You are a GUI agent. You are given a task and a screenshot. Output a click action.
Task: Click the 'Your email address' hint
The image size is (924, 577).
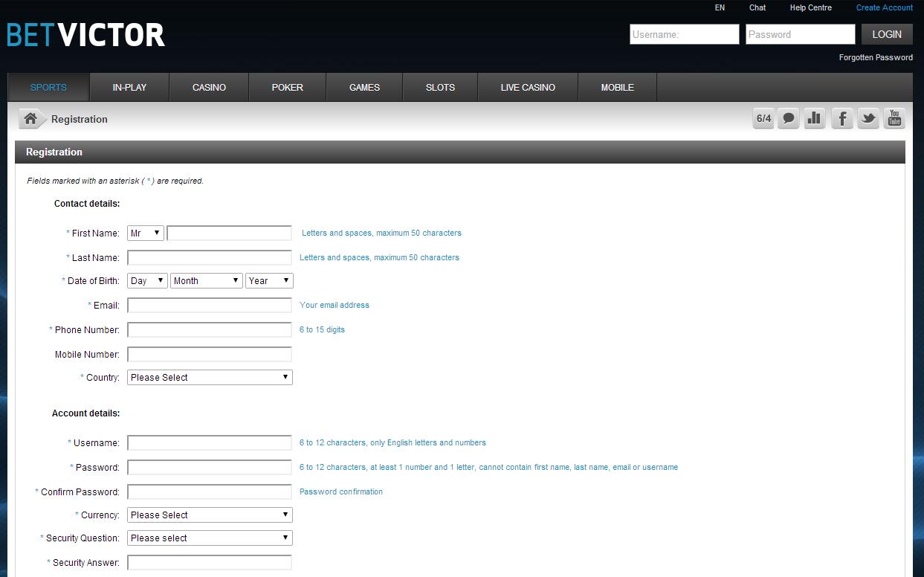click(335, 305)
